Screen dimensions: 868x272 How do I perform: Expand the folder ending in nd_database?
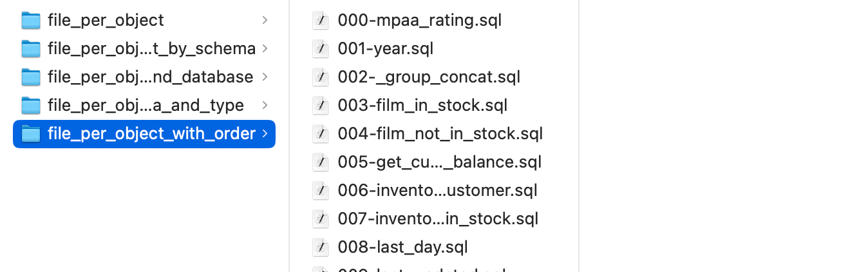(x=265, y=77)
